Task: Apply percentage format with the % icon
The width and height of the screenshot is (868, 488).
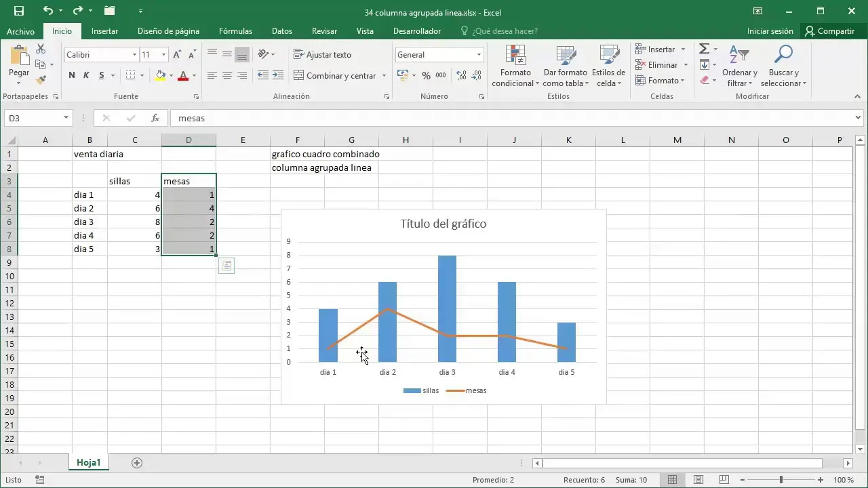Action: pyautogui.click(x=426, y=75)
